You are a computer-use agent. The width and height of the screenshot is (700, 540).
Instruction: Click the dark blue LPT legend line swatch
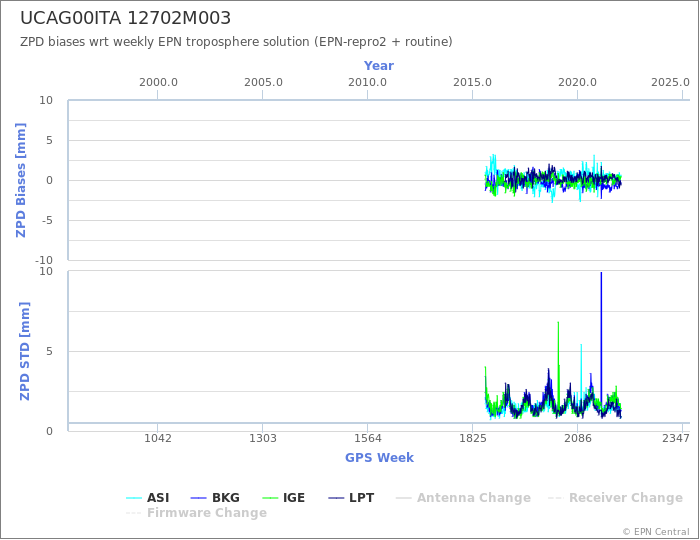coord(337,498)
